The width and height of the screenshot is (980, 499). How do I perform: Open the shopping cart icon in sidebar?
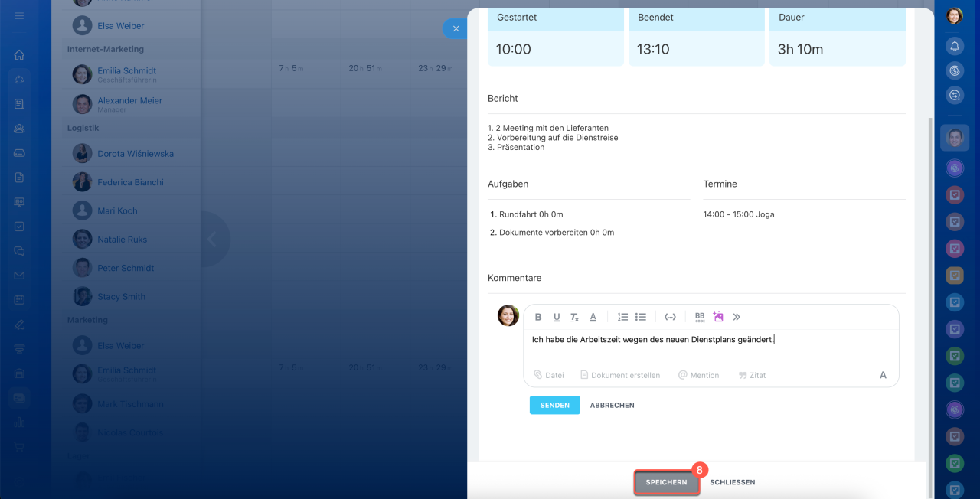[x=19, y=448]
